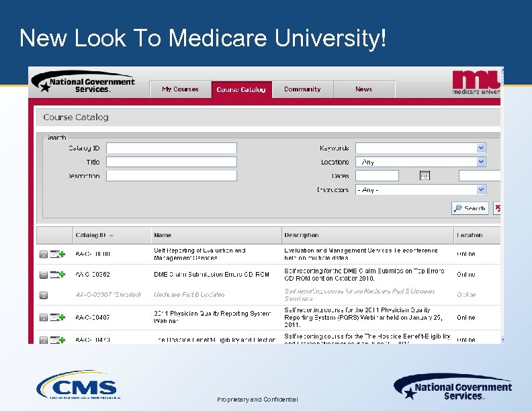This screenshot has width=532, height=411.
Task: Click the Medicare University MU logo
Action: click(476, 83)
